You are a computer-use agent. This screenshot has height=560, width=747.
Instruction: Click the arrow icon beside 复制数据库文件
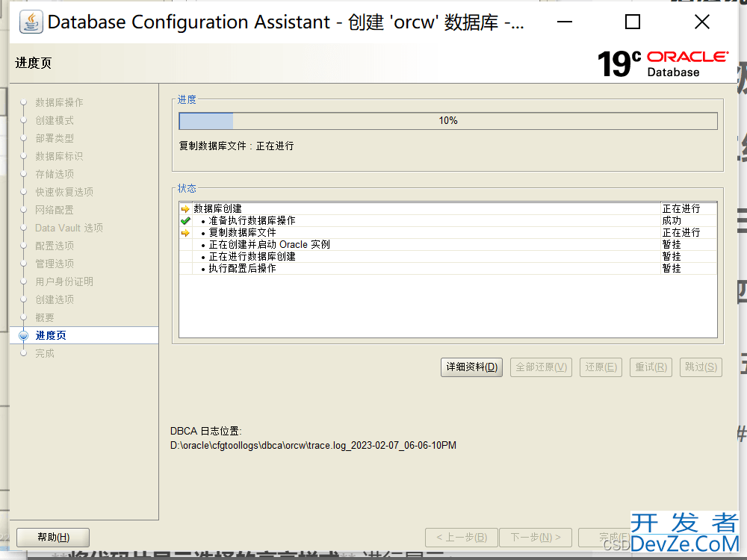point(185,233)
